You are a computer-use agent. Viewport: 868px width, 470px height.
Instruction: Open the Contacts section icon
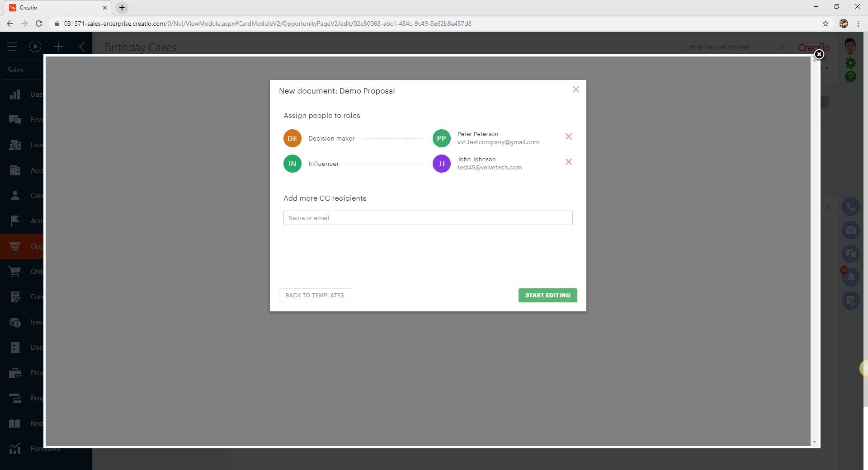click(x=15, y=196)
